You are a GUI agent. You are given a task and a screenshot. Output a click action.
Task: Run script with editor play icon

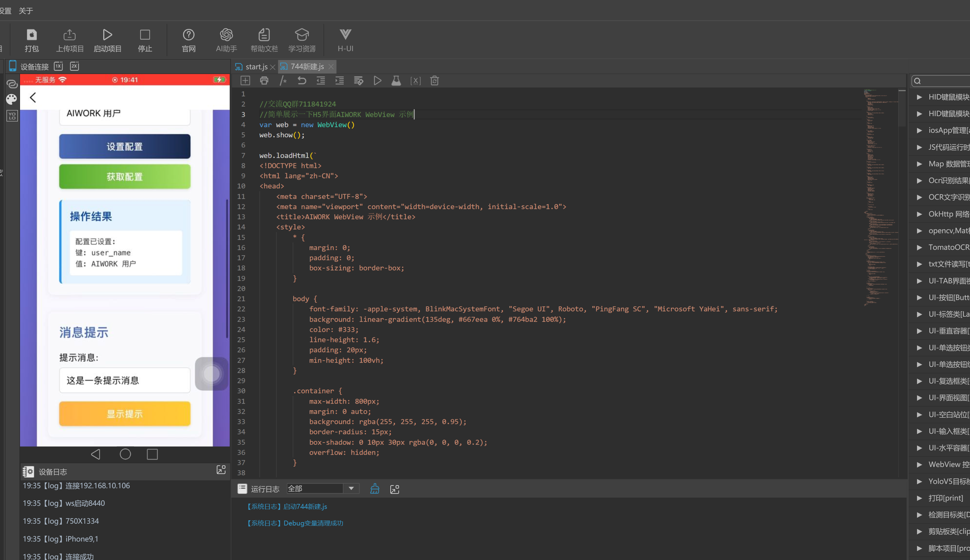coord(377,81)
